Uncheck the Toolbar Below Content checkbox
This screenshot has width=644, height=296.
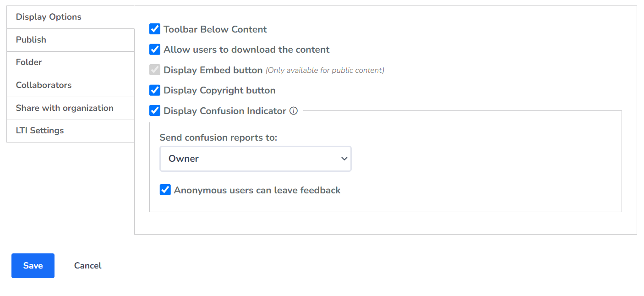coord(154,29)
